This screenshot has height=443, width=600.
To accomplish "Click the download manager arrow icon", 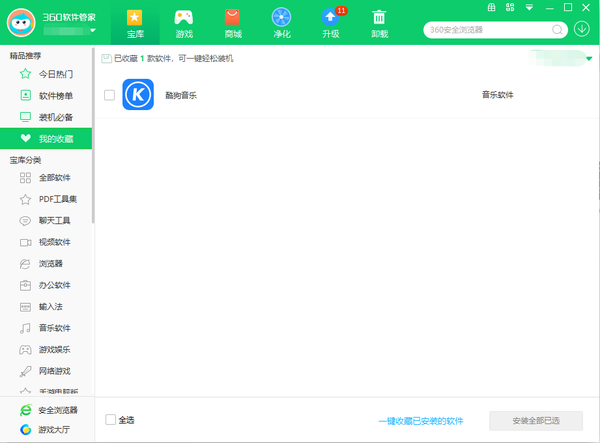I will click(x=583, y=28).
